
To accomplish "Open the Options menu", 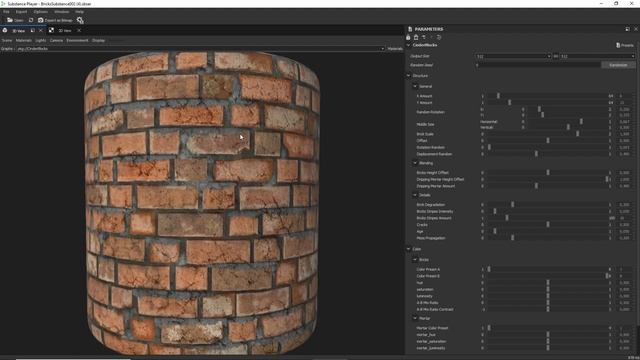I will (x=40, y=12).
